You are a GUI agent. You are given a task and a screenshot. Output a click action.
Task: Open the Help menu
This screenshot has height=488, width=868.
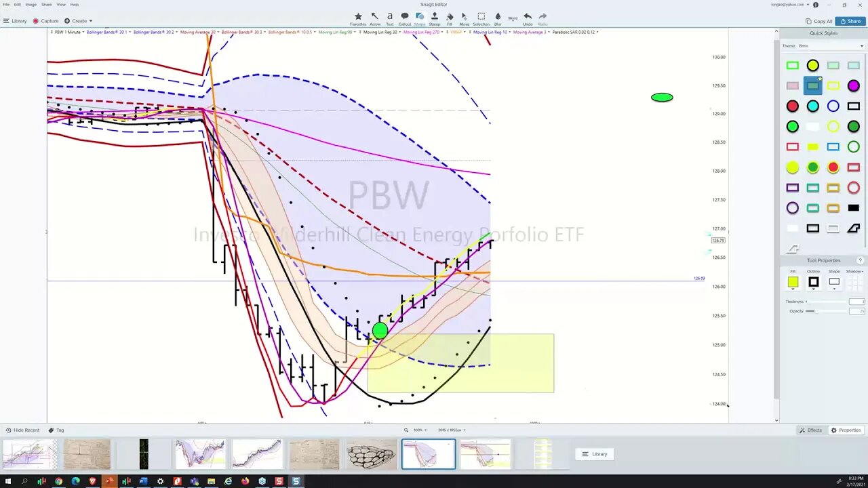point(75,4)
